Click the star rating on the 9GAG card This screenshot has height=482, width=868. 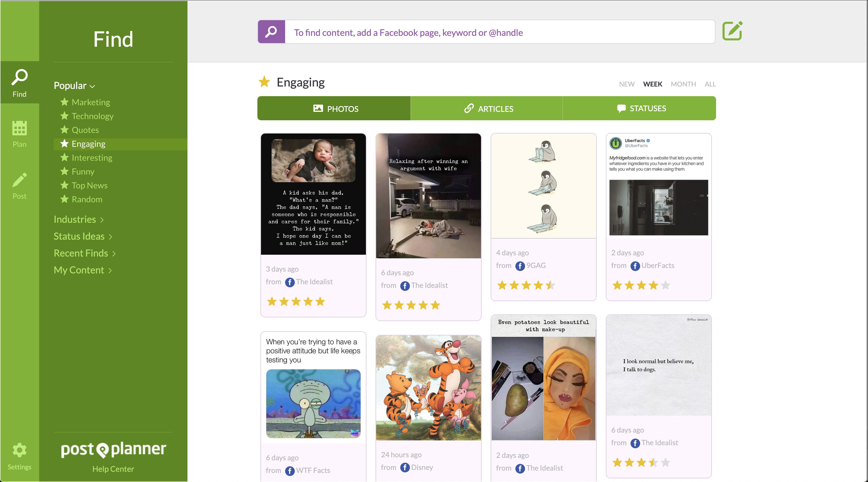click(x=526, y=285)
